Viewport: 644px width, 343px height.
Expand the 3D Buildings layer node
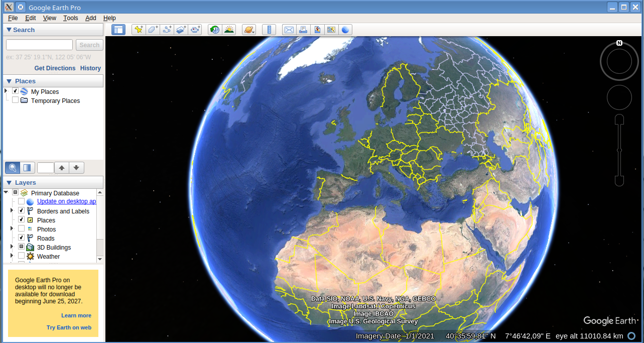[12, 247]
